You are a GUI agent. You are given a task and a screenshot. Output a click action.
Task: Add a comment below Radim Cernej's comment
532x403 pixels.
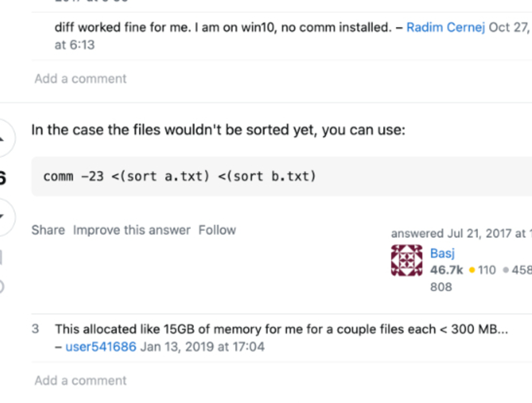[81, 79]
